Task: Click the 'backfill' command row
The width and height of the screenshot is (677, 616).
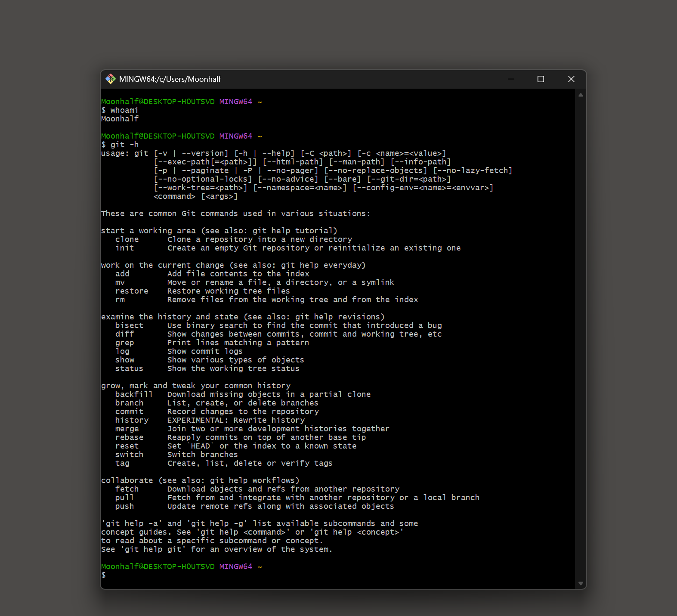Action: (243, 394)
